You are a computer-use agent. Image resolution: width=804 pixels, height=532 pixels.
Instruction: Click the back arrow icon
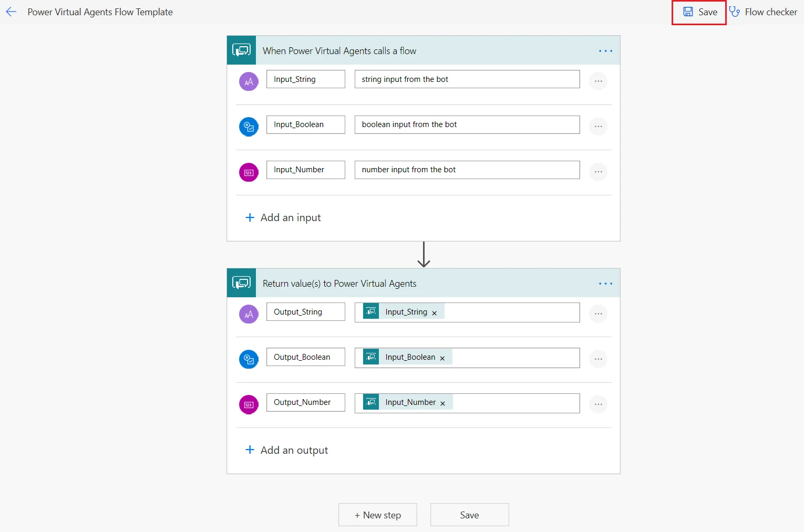(x=11, y=12)
